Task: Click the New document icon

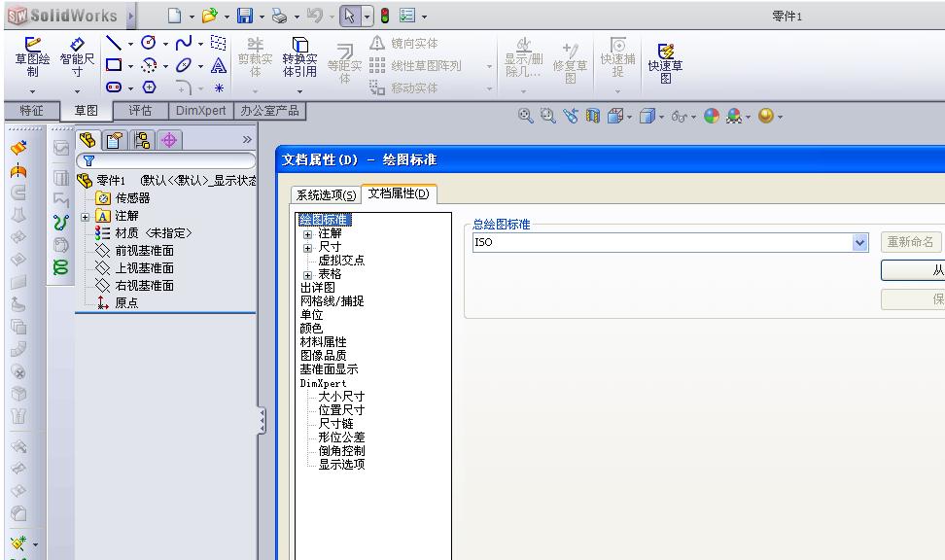Action: coord(175,16)
